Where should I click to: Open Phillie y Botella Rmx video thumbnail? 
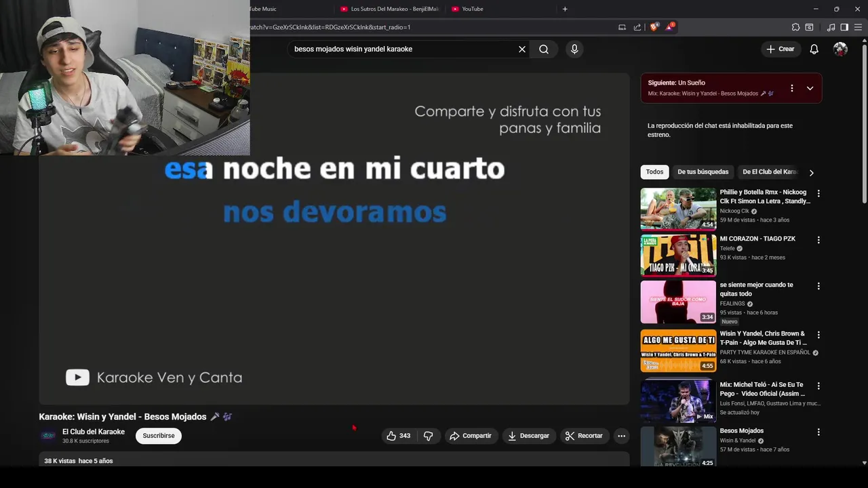point(678,209)
